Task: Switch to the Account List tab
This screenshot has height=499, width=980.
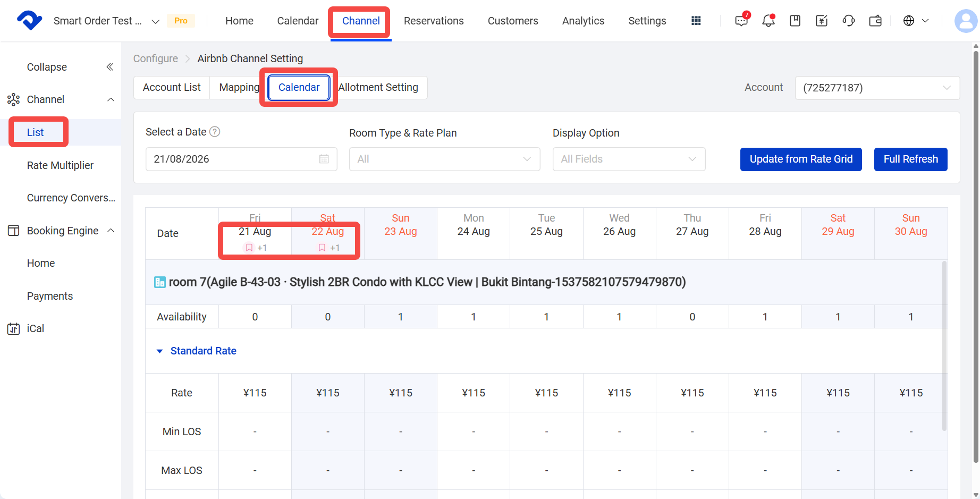Action: coord(172,87)
